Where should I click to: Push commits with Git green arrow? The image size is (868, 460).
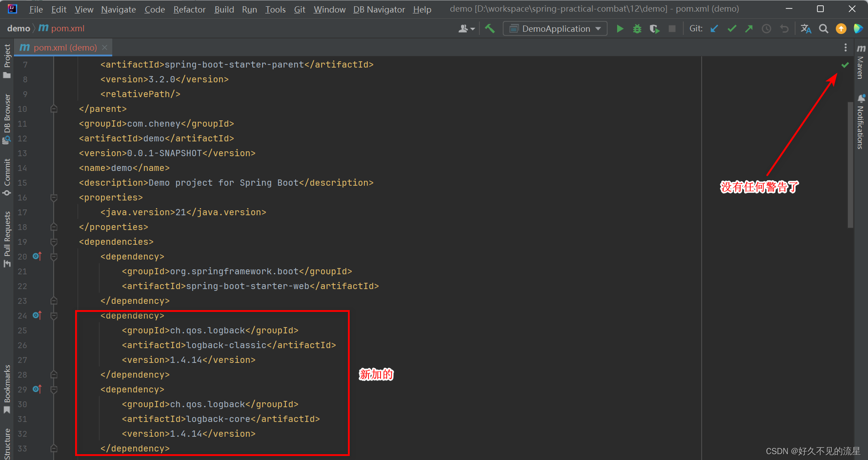pyautogui.click(x=749, y=29)
